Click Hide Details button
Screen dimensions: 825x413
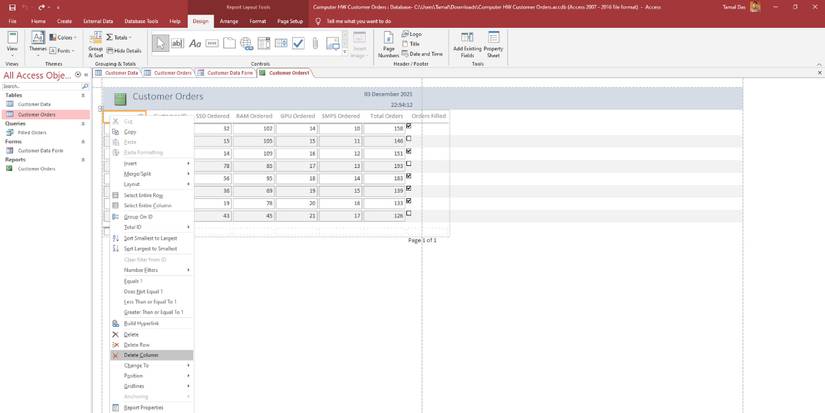[126, 50]
